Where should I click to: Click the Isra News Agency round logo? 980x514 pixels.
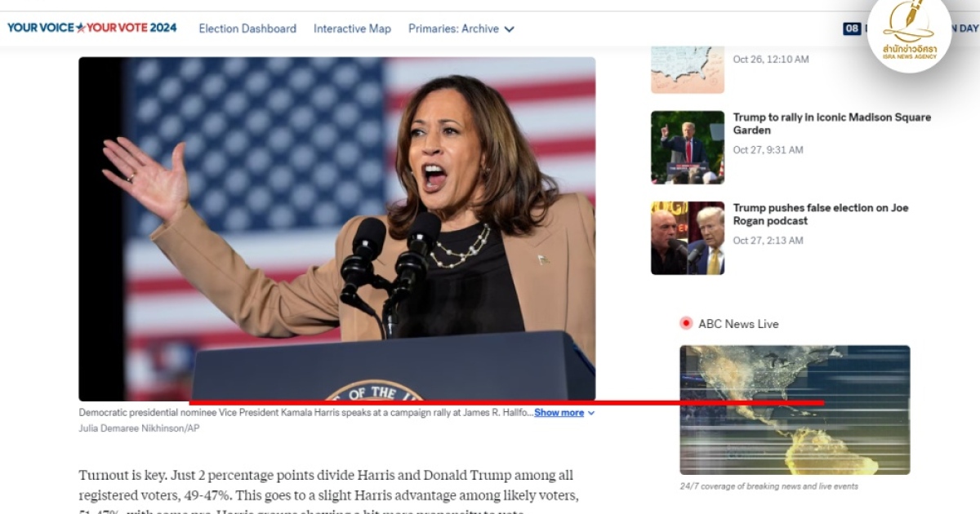click(909, 33)
